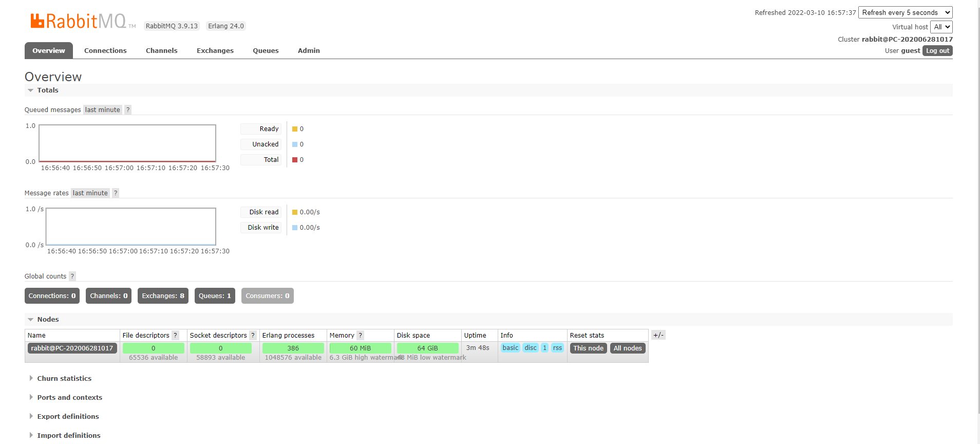The image size is (980, 444).
Task: Click the file descriptors usage bar
Action: coord(153,348)
